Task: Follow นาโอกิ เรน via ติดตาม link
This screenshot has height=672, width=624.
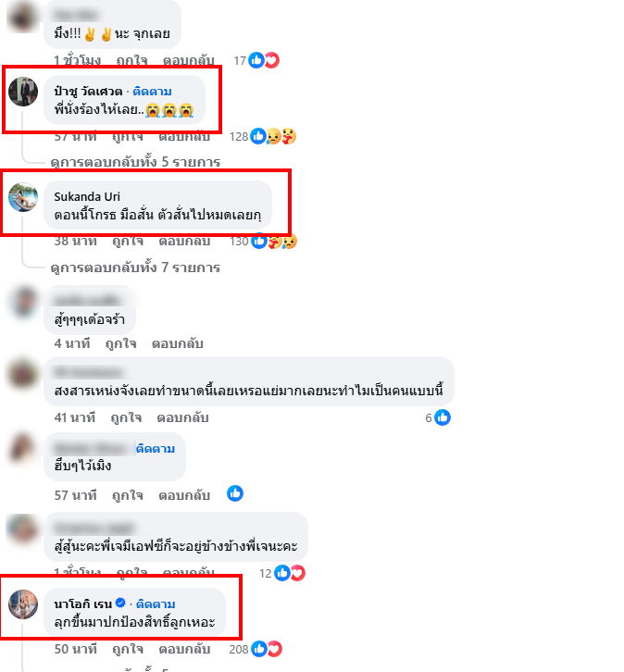Action: 156,604
